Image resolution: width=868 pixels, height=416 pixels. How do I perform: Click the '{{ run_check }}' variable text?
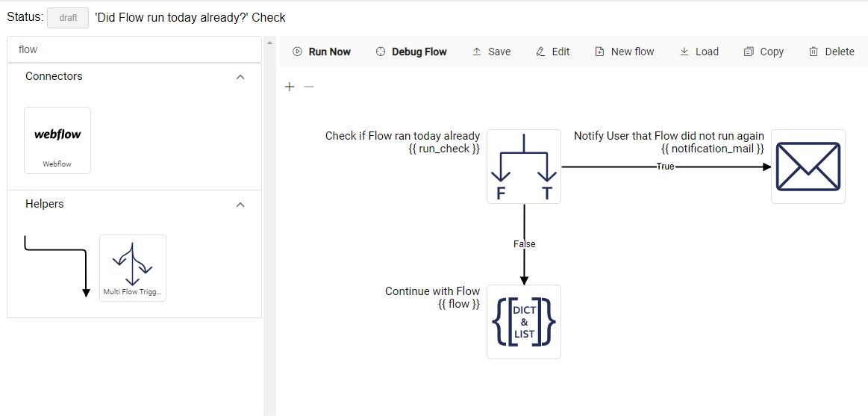tap(443, 149)
